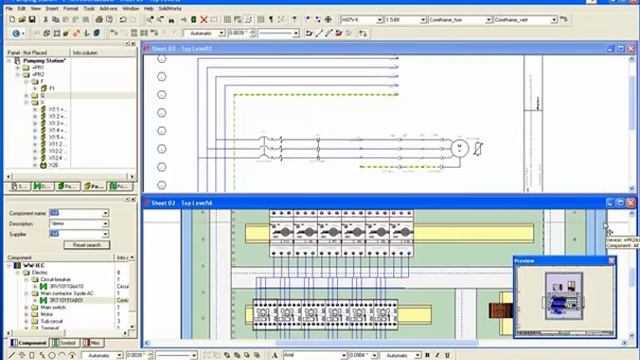Click the Open folder icon
Viewport: 640px width, 360px height.
(22, 20)
